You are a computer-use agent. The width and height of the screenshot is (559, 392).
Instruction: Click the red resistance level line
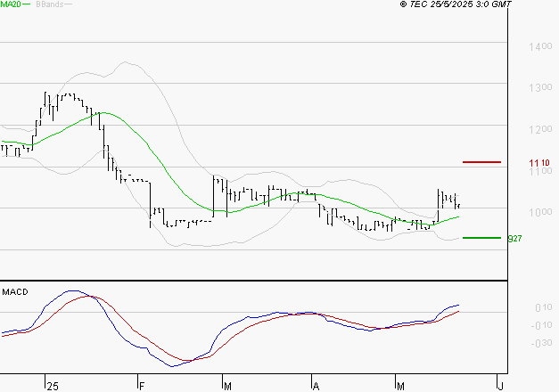[481, 162]
